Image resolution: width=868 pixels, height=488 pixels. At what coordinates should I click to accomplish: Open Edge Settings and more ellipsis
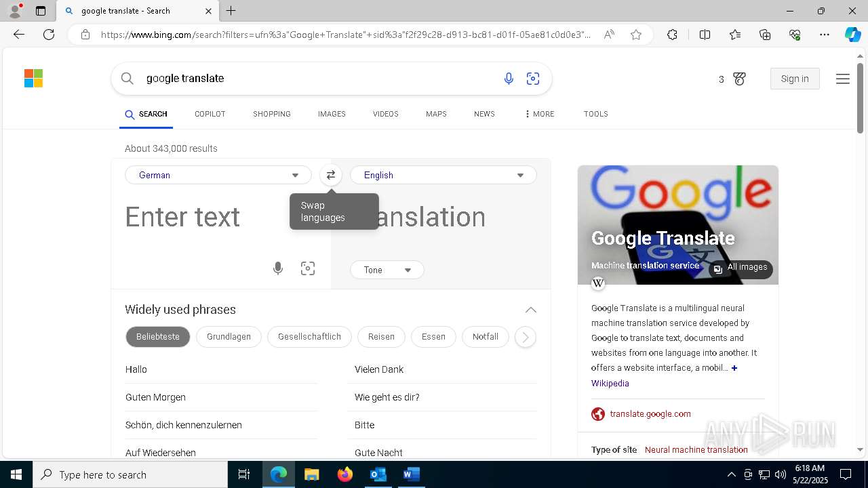(825, 35)
